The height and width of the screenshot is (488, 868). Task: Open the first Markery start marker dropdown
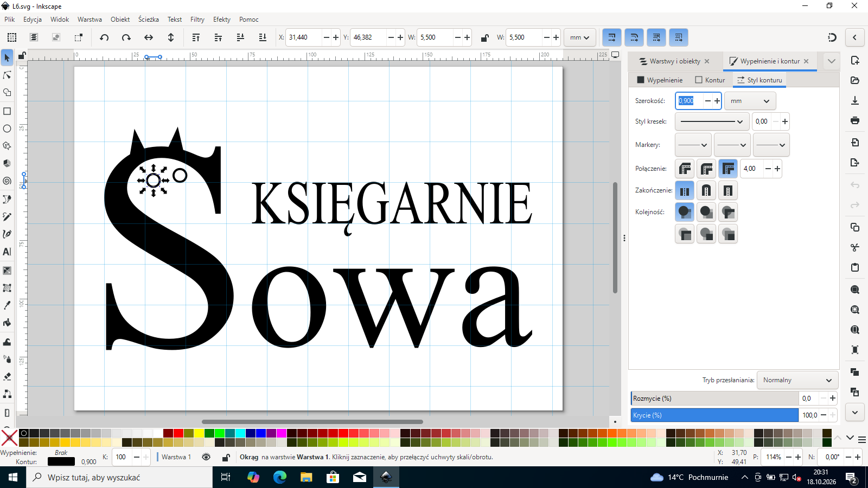click(693, 145)
